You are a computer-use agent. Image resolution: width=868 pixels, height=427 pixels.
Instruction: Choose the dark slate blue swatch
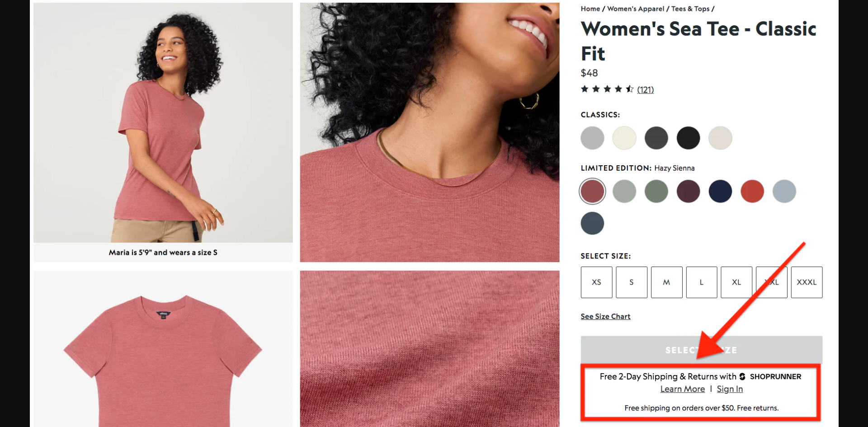pyautogui.click(x=592, y=223)
